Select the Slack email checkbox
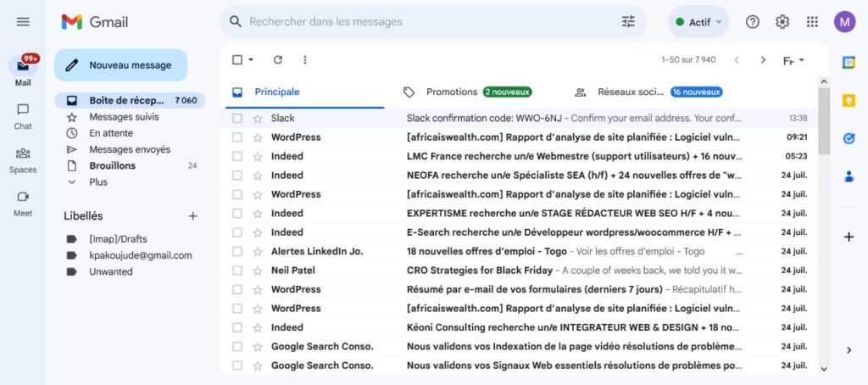Screen dimensions: 868x385 (x=237, y=118)
